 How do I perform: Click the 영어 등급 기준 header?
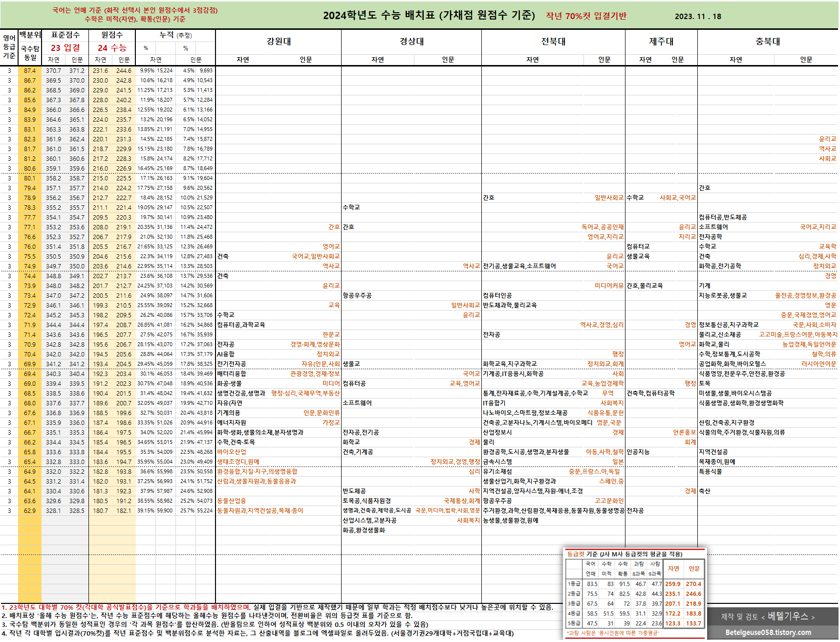(x=9, y=47)
